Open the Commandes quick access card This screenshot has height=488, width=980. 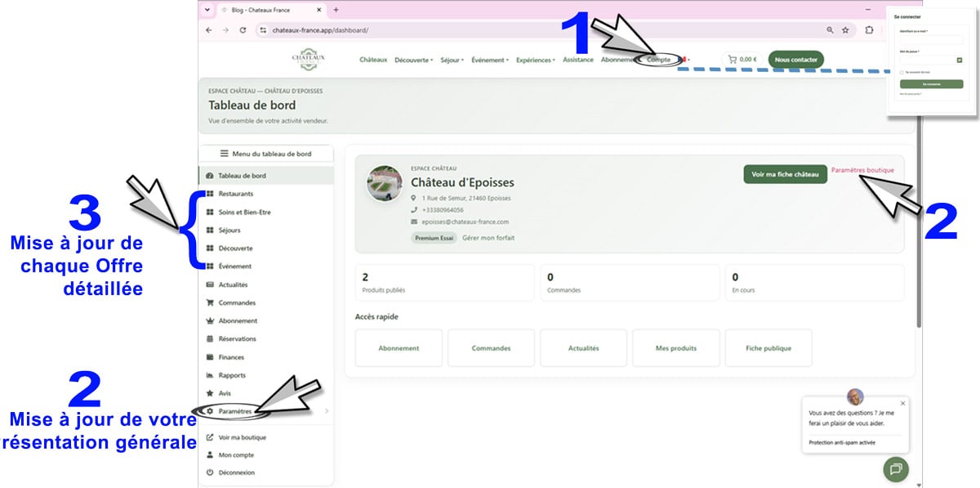click(491, 348)
